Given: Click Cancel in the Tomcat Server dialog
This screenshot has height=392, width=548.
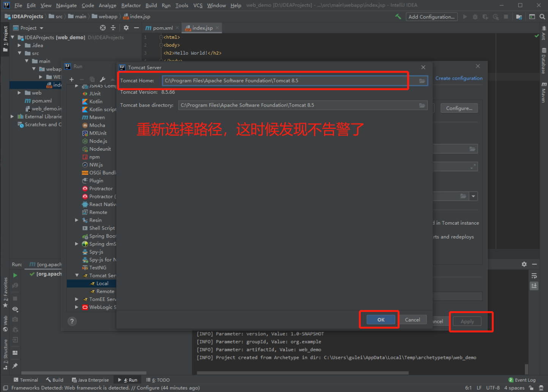Looking at the screenshot, I should pos(412,320).
